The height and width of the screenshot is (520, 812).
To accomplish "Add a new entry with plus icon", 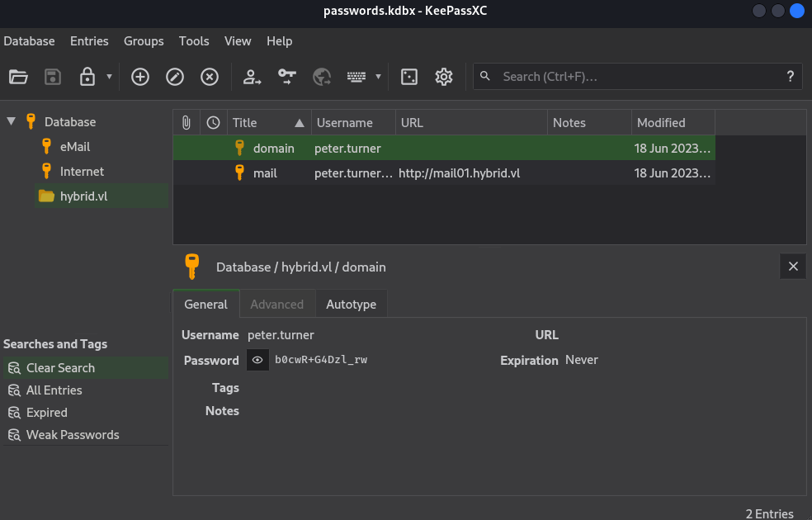I will click(139, 77).
